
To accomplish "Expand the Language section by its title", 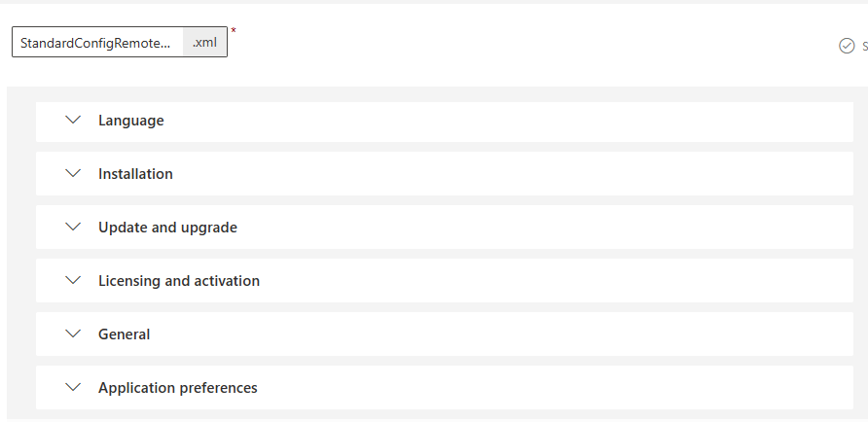I will pyautogui.click(x=130, y=121).
